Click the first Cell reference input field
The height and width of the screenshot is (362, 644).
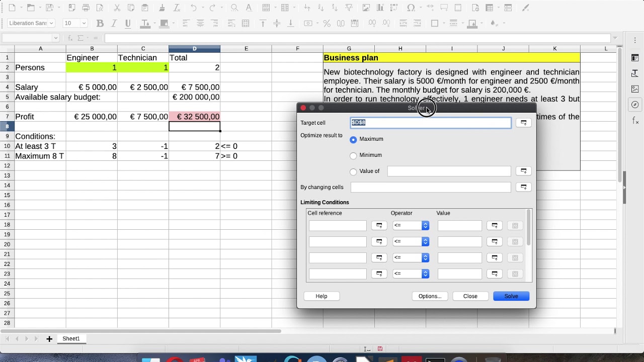(338, 226)
